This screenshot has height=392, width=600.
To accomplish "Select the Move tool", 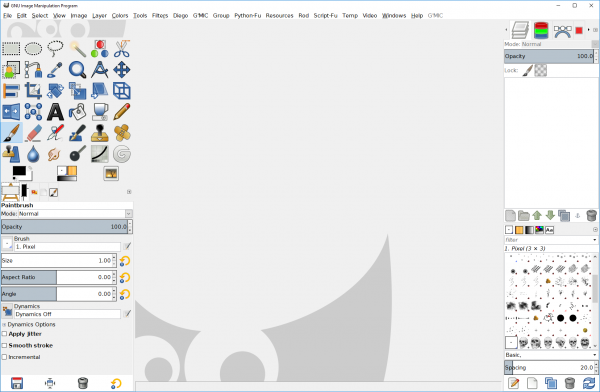I will tap(122, 70).
